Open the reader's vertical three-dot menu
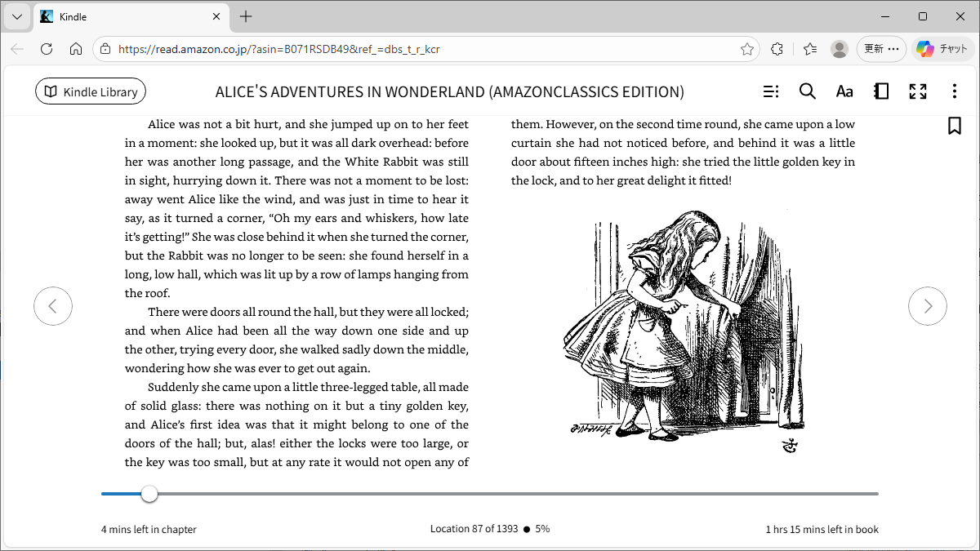 tap(954, 91)
